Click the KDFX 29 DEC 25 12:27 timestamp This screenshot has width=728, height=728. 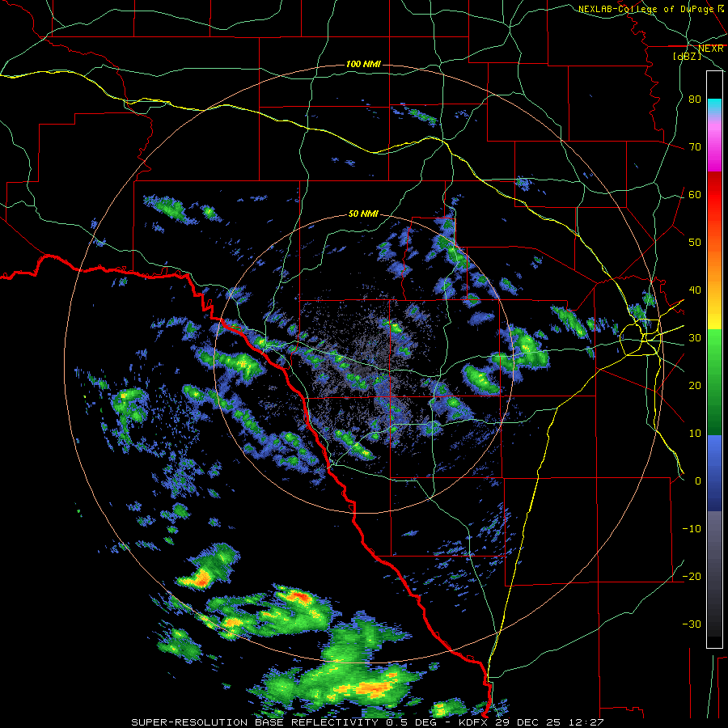tap(531, 722)
